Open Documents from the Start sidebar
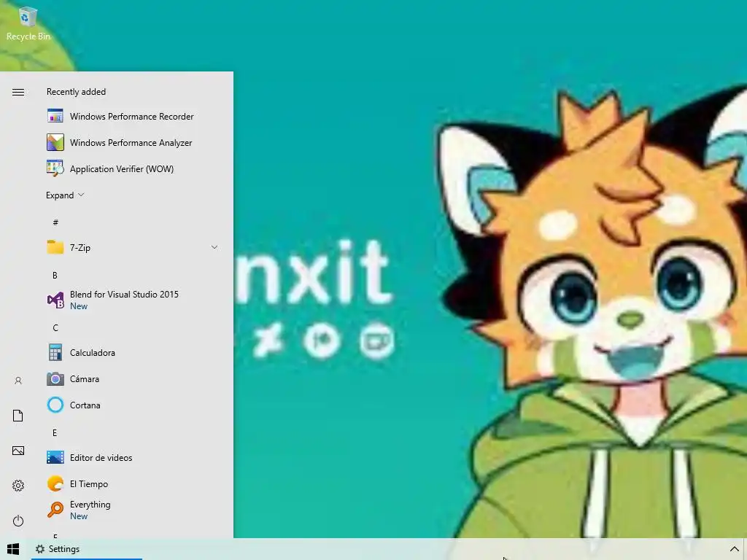Image resolution: width=747 pixels, height=560 pixels. [18, 416]
